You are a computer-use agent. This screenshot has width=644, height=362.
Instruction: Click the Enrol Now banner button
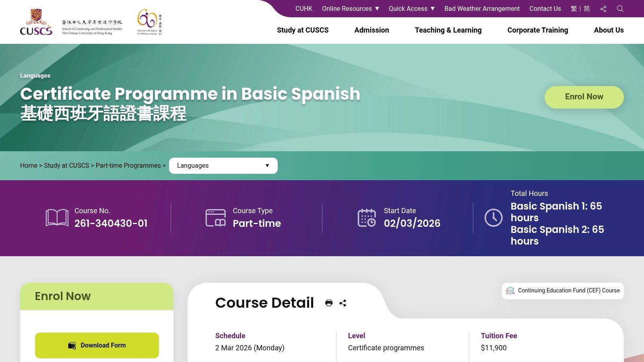584,97
